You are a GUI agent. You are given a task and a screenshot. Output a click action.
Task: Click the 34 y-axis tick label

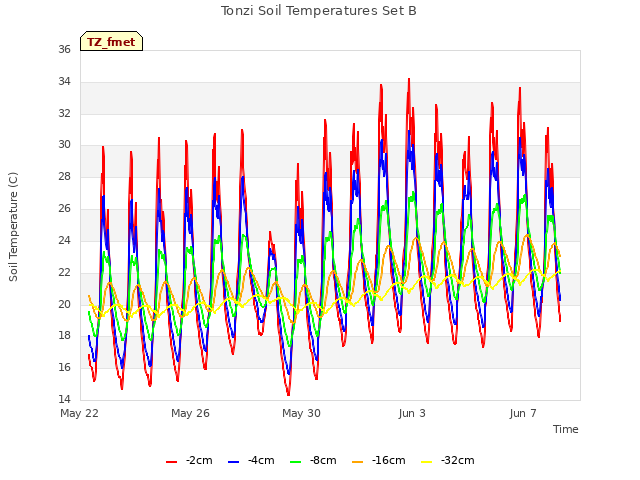(64, 81)
